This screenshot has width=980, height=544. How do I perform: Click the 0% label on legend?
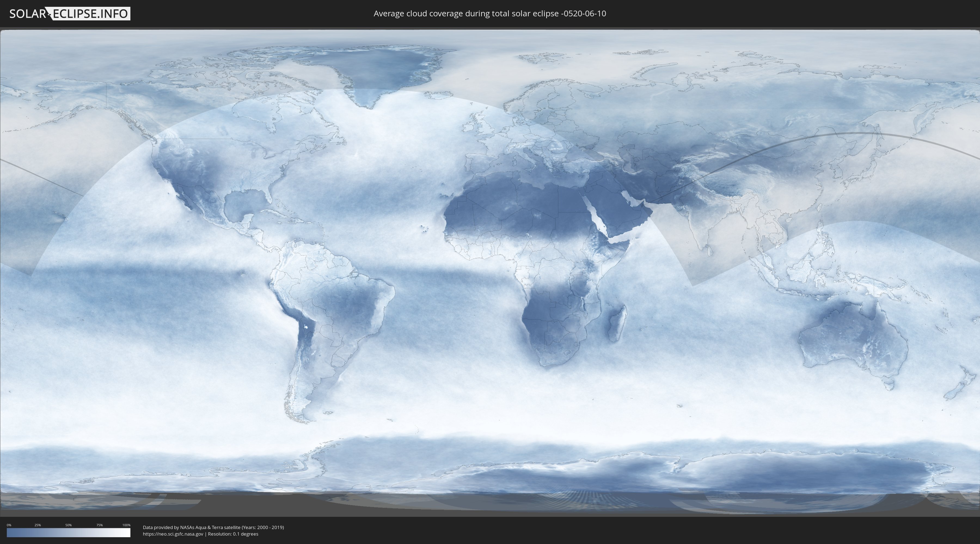(9, 525)
